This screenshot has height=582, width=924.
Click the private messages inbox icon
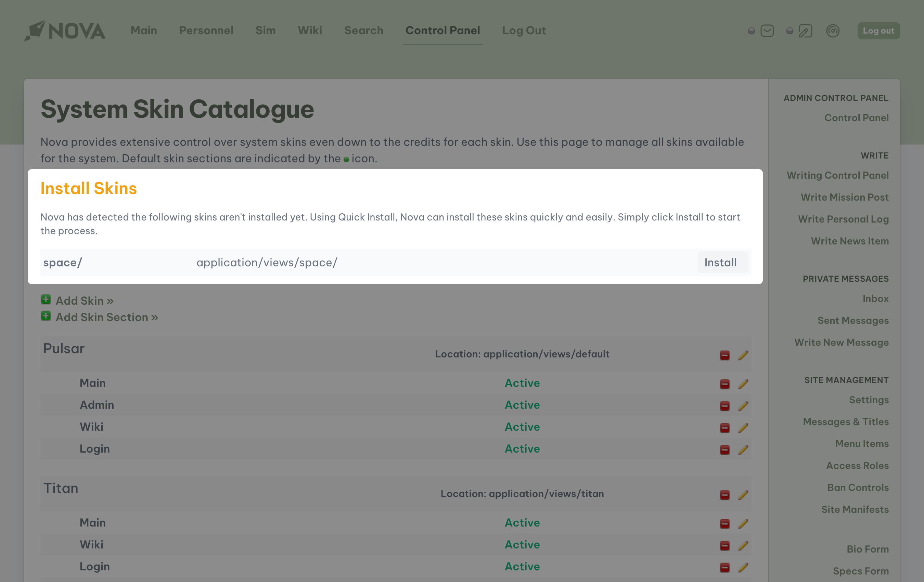click(767, 30)
